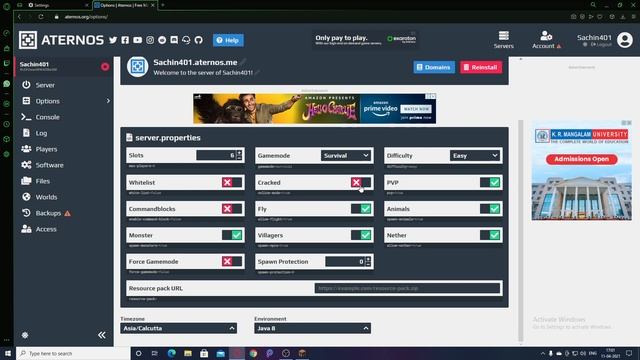The image size is (640, 360).
Task: Toggle Commandblocks setting
Action: point(232,209)
